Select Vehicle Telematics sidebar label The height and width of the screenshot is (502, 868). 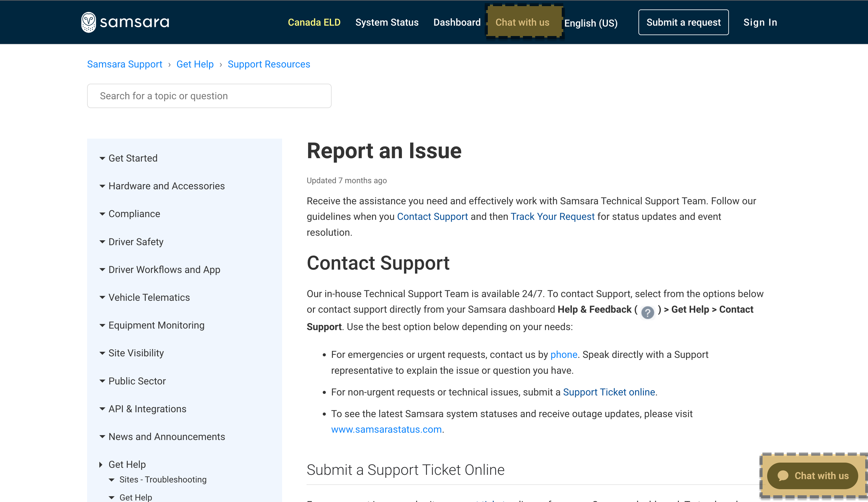pyautogui.click(x=149, y=298)
